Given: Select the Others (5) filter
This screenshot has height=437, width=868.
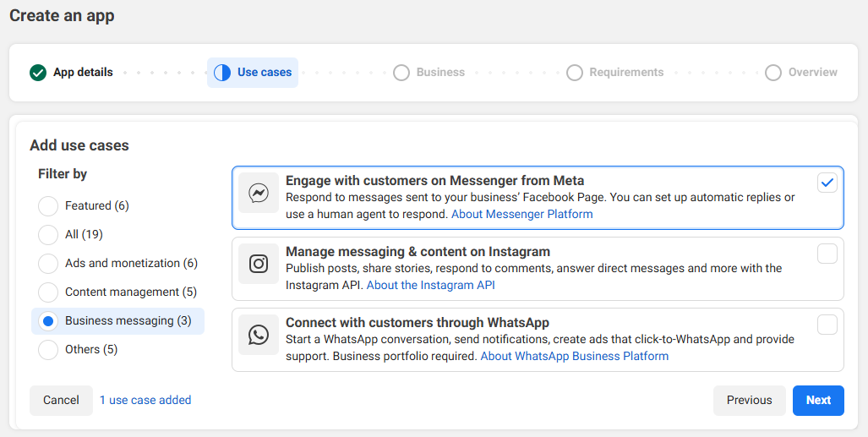Looking at the screenshot, I should click(x=49, y=350).
